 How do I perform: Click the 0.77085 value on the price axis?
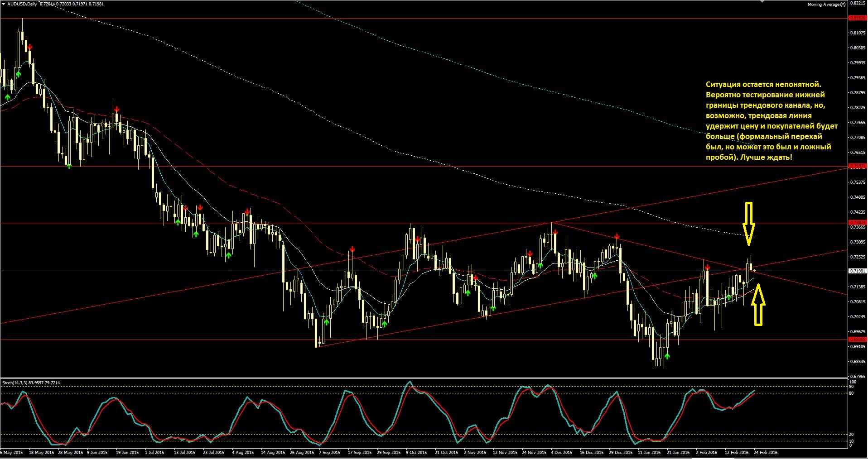[857, 137]
